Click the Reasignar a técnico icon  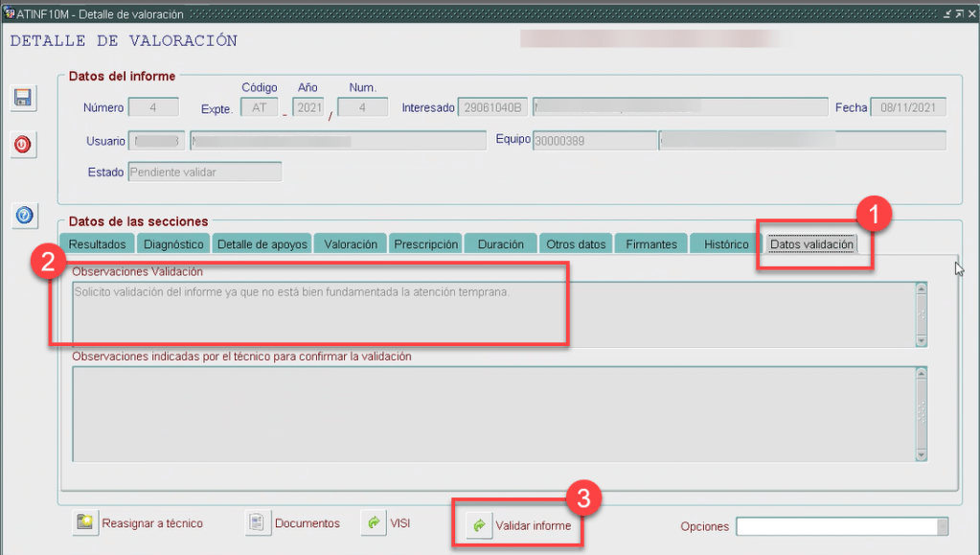[85, 523]
